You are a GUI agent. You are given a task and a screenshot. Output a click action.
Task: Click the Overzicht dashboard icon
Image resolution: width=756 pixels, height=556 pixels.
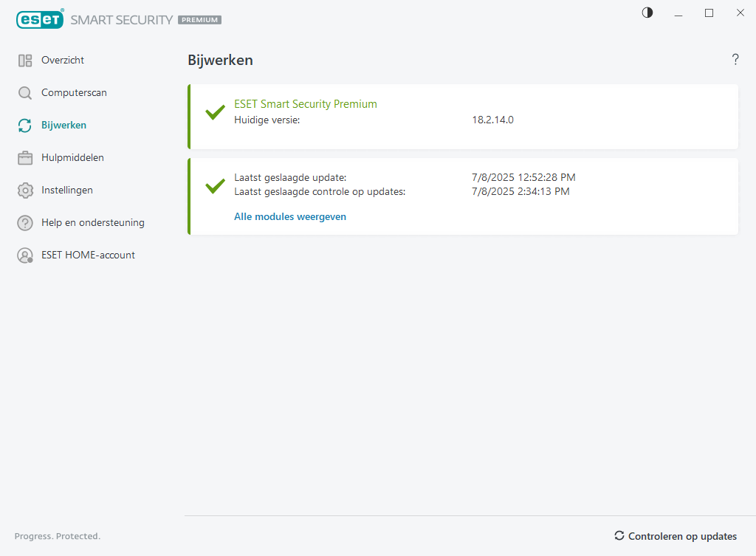click(x=25, y=61)
